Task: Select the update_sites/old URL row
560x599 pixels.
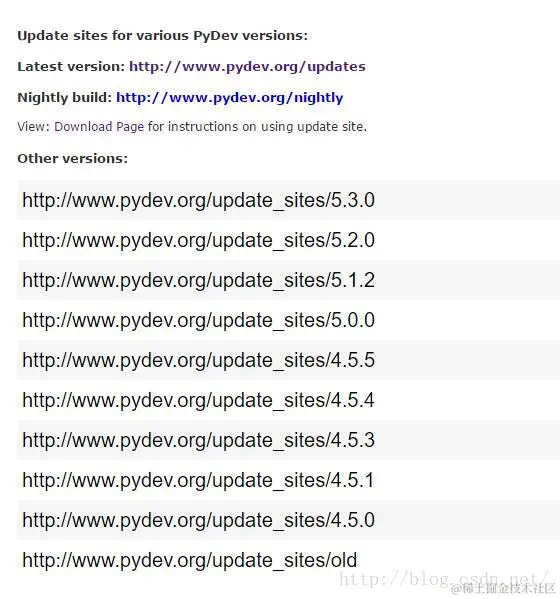Action: (288, 560)
